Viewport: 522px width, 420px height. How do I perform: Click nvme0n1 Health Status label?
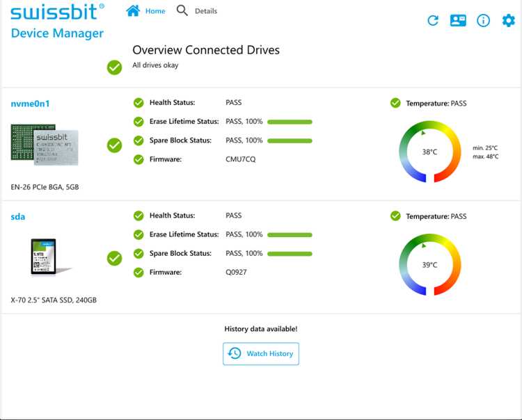(x=172, y=102)
